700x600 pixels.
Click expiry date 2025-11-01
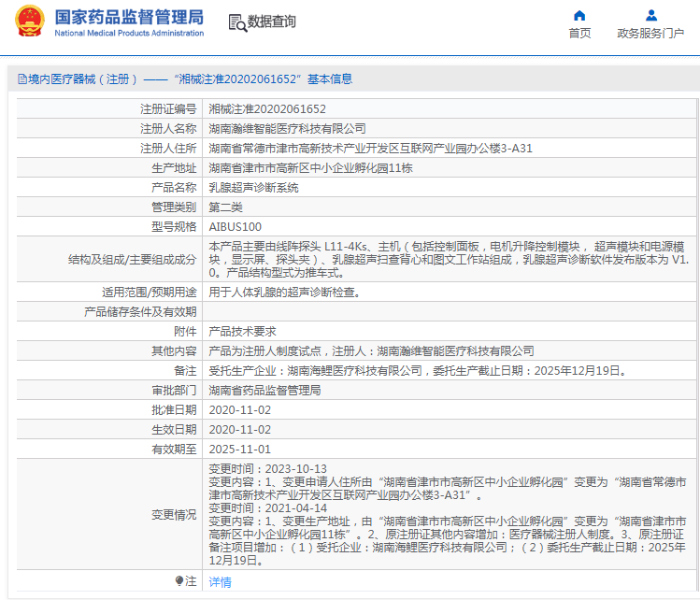click(x=240, y=450)
